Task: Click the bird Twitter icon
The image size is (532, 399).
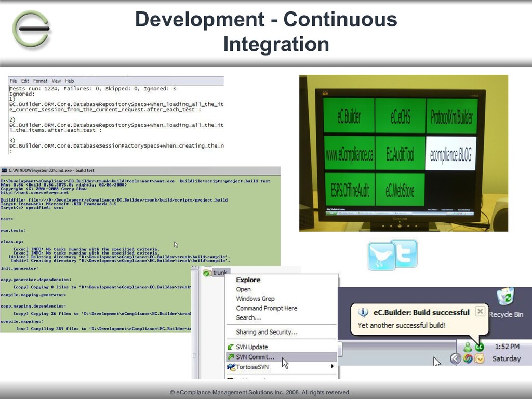Action: [381, 256]
